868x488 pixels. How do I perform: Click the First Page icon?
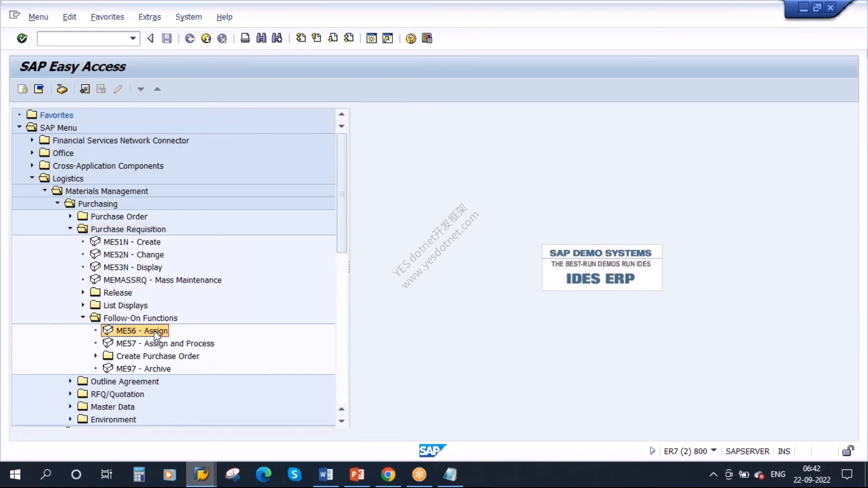point(301,38)
